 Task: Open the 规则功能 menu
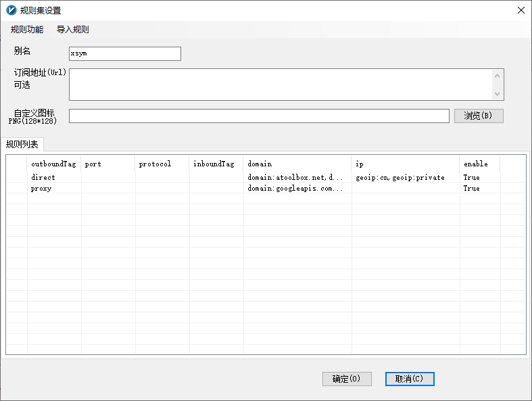(x=27, y=30)
